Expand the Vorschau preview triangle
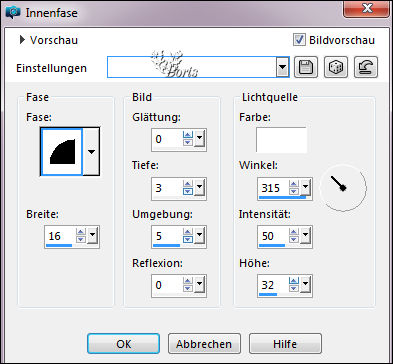This screenshot has height=364, width=393. 22,40
